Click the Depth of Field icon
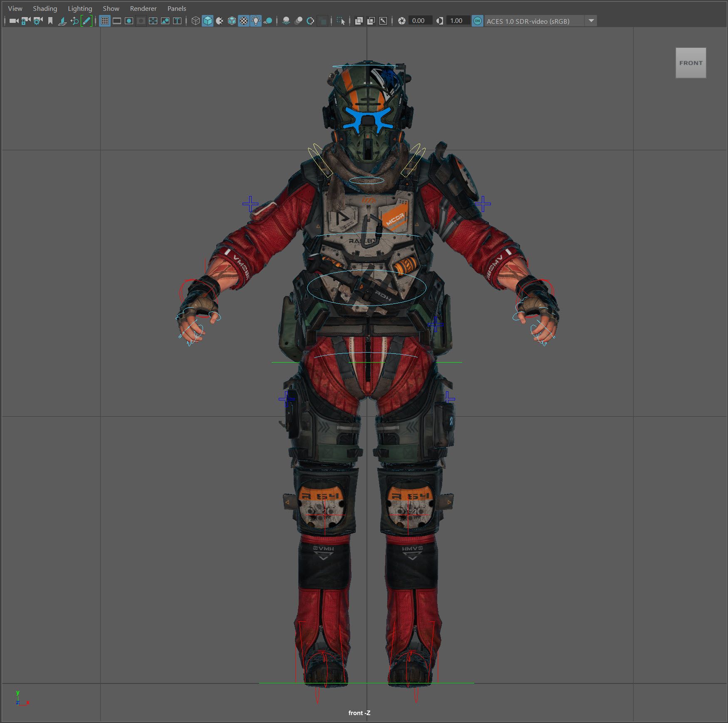The image size is (728, 723). (x=322, y=21)
